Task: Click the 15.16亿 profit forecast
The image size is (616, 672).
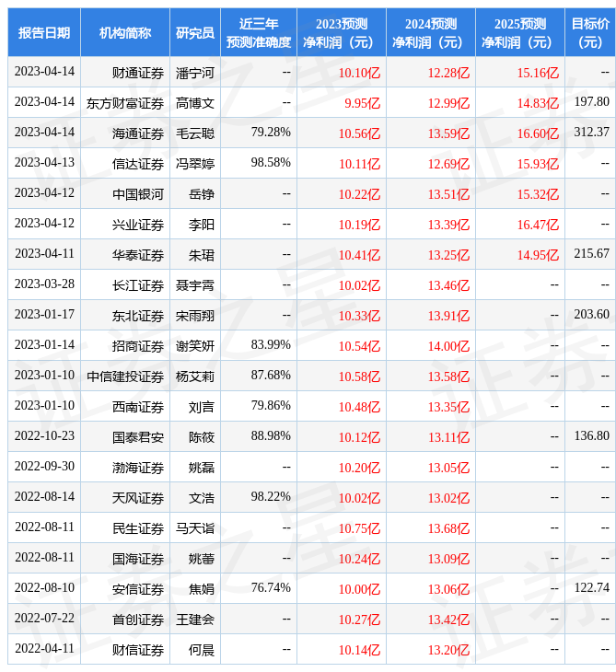Action: [x=538, y=73]
